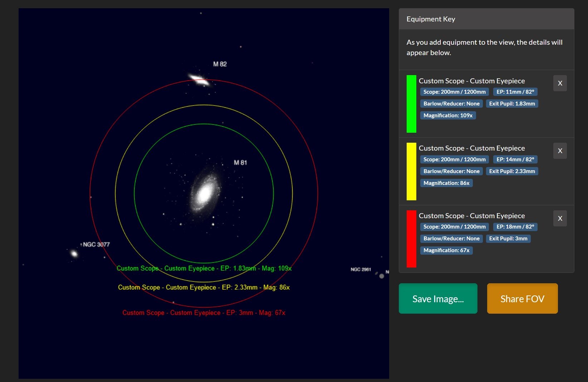Viewport: 588px width, 382px height.
Task: Click the NGC 3077 label
Action: (96, 245)
